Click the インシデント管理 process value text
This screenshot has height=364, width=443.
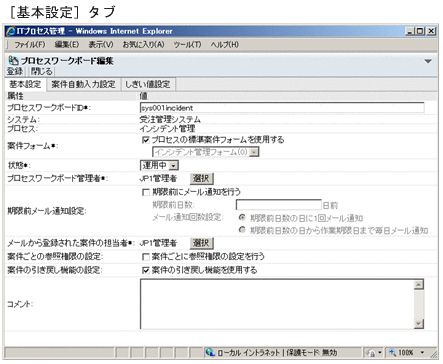click(x=167, y=128)
